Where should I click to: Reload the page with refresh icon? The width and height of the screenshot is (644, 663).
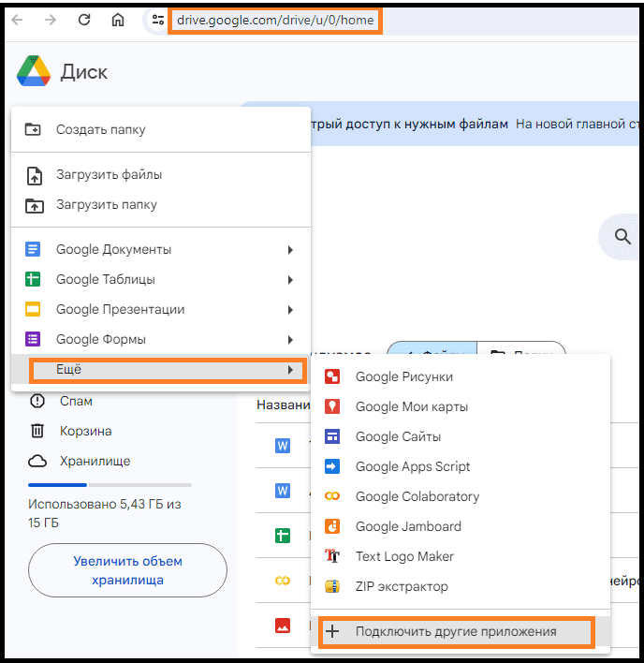tap(84, 20)
